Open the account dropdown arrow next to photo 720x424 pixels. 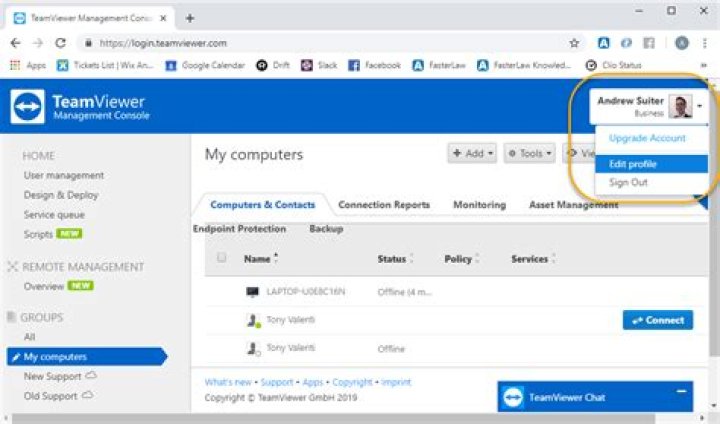tap(700, 106)
